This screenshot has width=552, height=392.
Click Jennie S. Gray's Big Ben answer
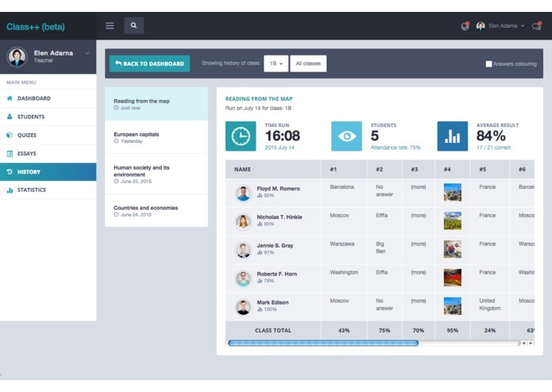[x=380, y=248]
